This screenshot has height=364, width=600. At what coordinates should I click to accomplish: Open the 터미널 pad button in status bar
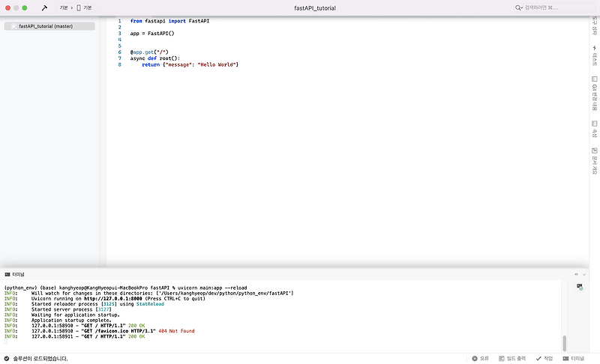click(574, 358)
